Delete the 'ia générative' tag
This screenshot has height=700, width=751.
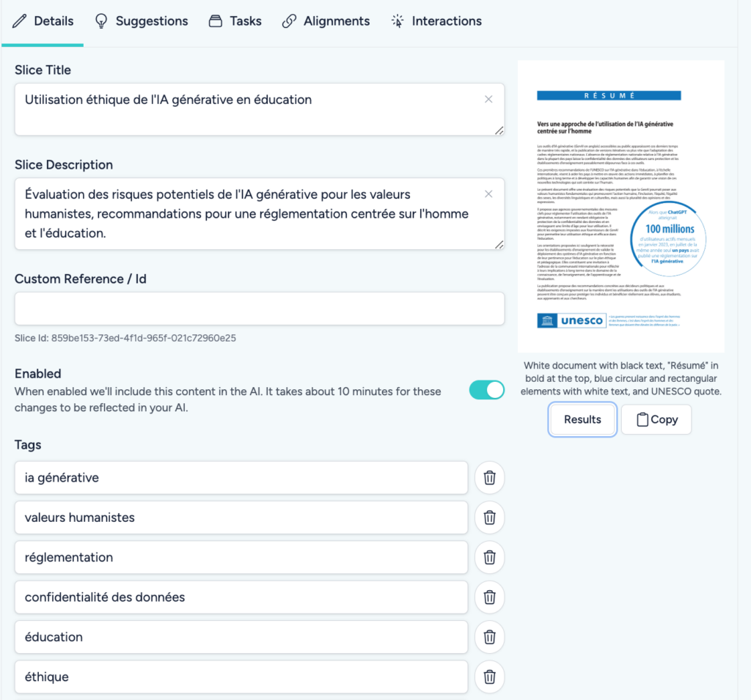click(489, 478)
